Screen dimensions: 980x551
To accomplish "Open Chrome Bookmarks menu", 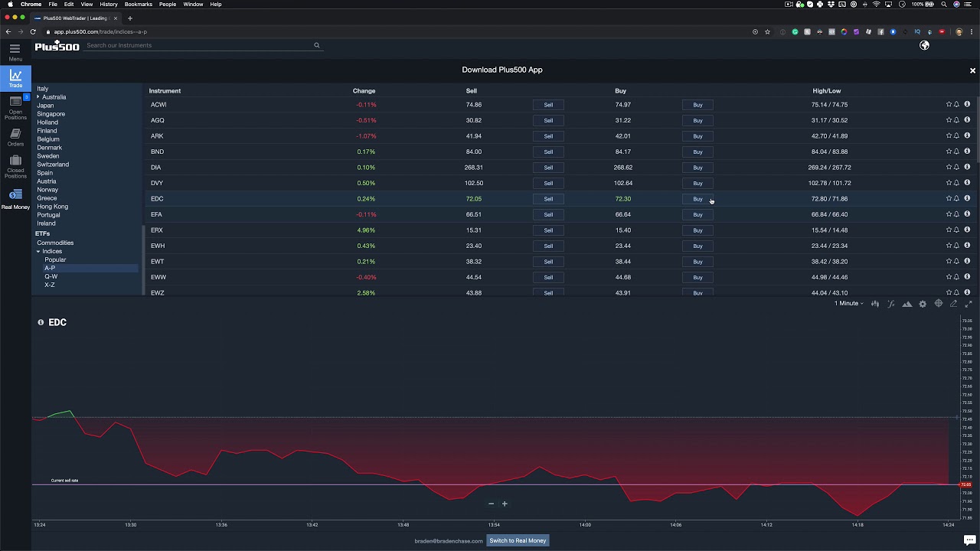I will click(x=139, y=5).
